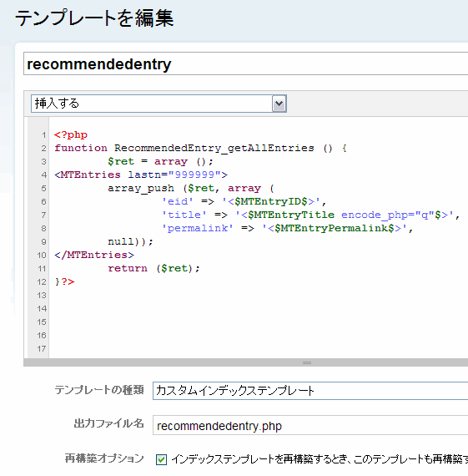Click '<$MTEntryTitle' tag text on line 7

[x=288, y=215]
